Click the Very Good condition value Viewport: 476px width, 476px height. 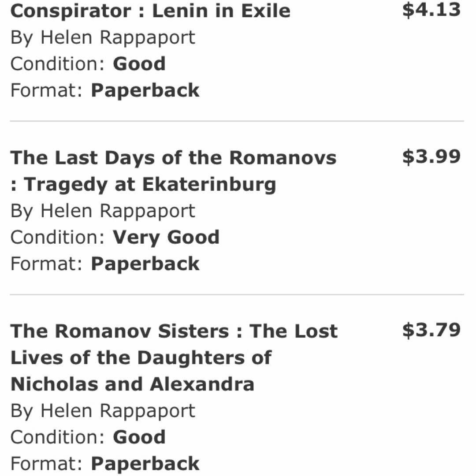[x=166, y=238]
